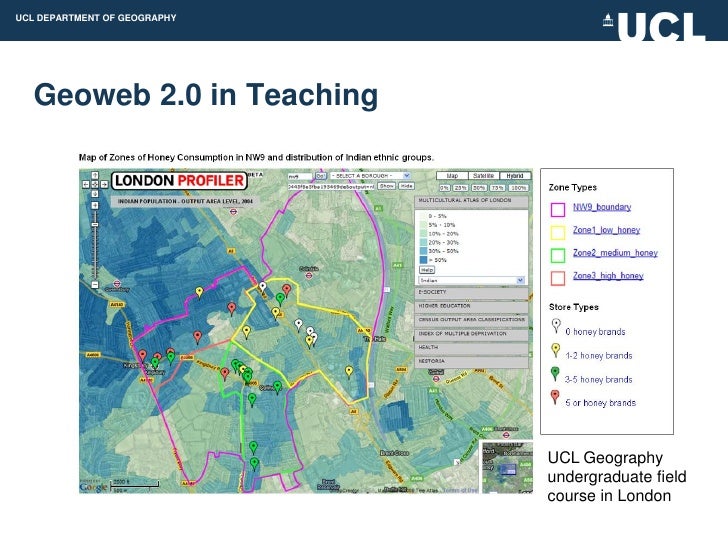The height and width of the screenshot is (546, 728).
Task: Click the lone yellow pin east in Zone1
Action: (349, 371)
